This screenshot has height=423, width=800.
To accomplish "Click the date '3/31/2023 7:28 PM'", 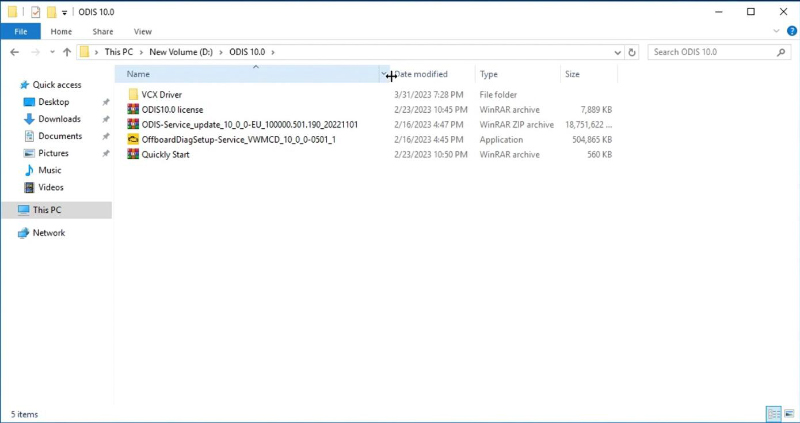I will coord(429,94).
